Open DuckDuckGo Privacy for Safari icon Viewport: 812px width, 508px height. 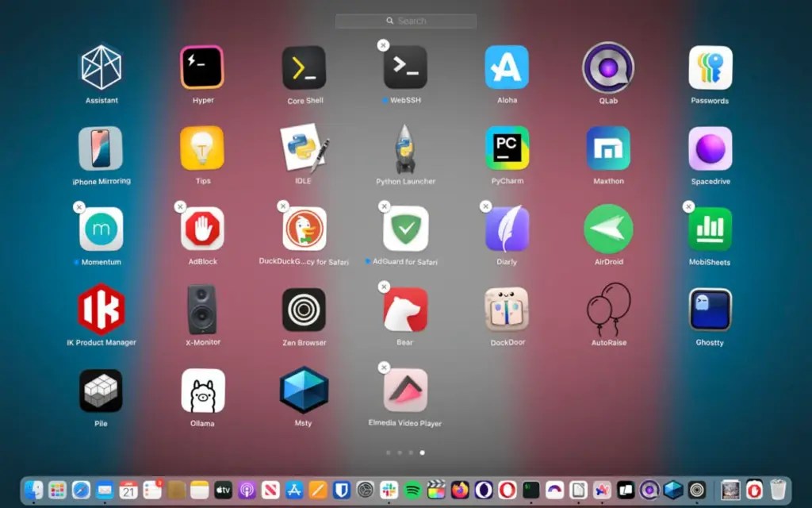304,229
